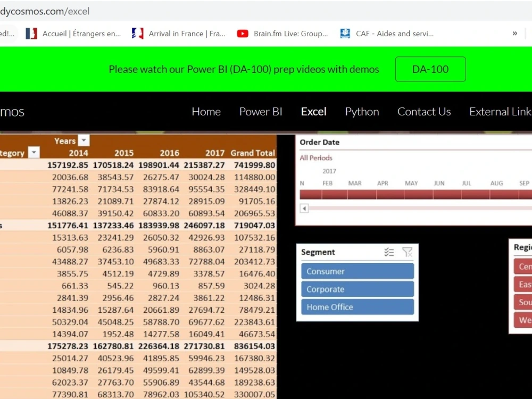
Task: Open the Category row filter dropdown
Action: 34,152
